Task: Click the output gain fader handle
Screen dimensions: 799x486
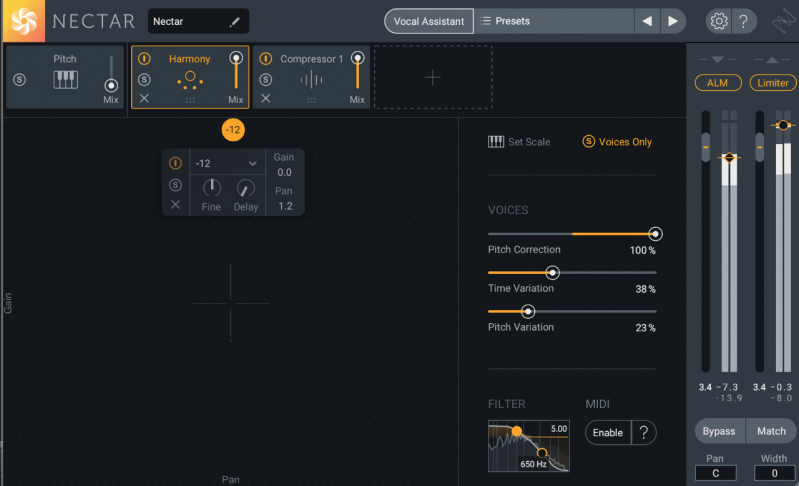Action: point(760,147)
